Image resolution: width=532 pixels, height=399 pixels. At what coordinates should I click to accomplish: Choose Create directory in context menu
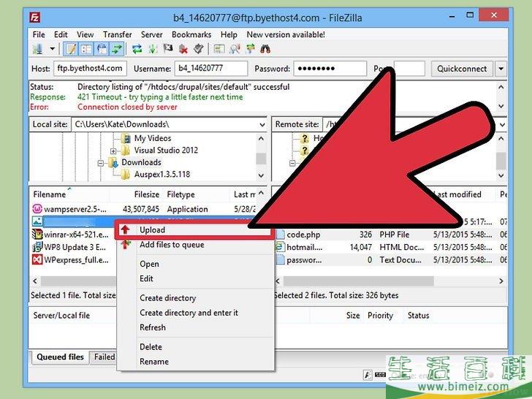click(195, 298)
